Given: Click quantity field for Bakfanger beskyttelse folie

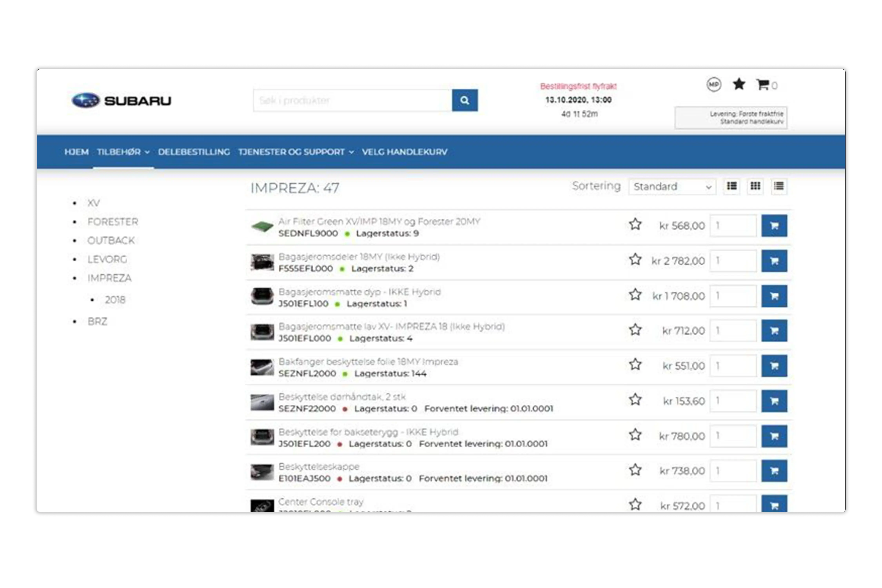Looking at the screenshot, I should (x=733, y=366).
